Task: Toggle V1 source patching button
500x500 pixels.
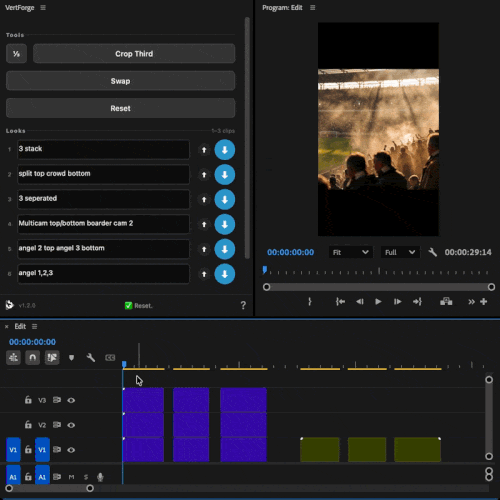Action: pyautogui.click(x=13, y=450)
